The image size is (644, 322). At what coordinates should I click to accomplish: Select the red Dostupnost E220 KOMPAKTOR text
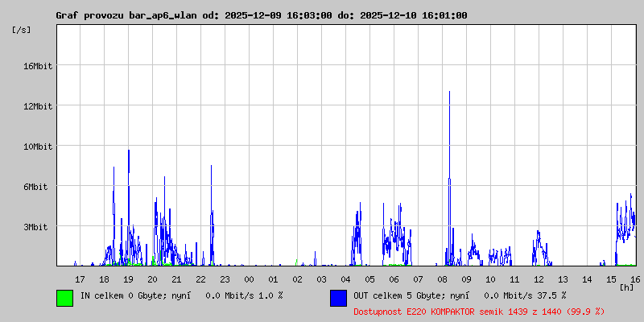(x=479, y=311)
